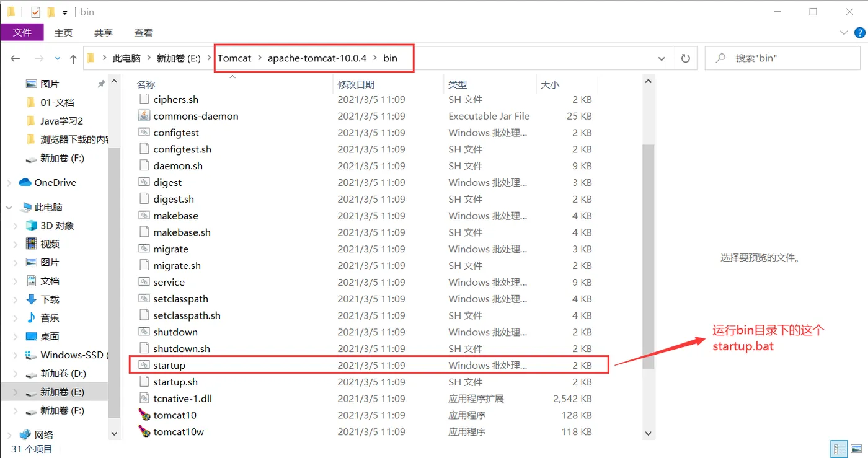The image size is (868, 458).
Task: Sort by the 大小 column header
Action: pyautogui.click(x=550, y=84)
